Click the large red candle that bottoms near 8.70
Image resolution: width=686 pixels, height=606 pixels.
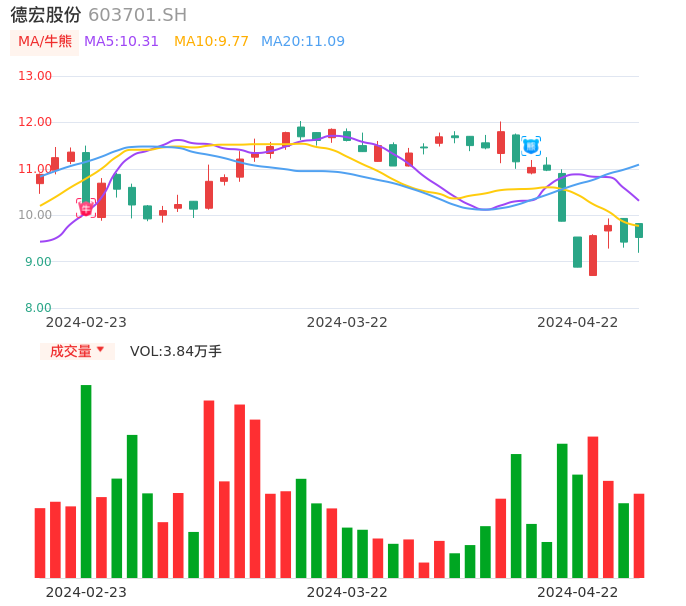click(x=593, y=255)
